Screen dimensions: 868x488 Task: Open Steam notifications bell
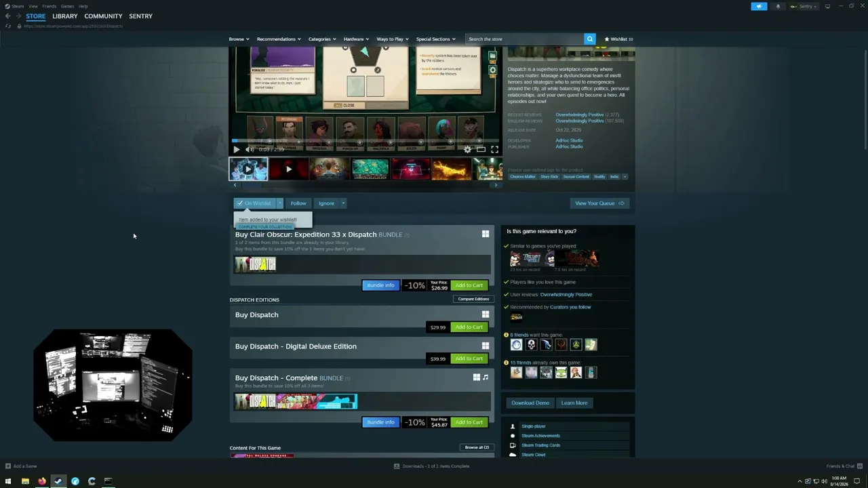tap(778, 6)
